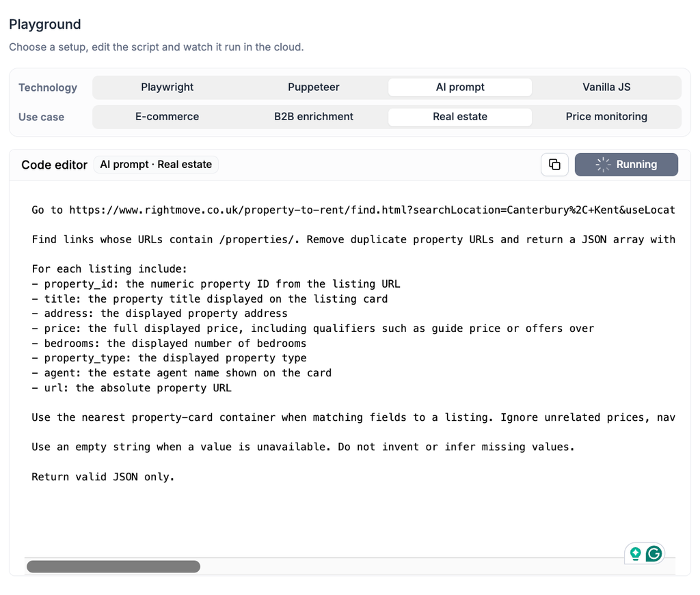700x595 pixels.
Task: Click the 'Return valid JSON only.' line
Action: [103, 477]
